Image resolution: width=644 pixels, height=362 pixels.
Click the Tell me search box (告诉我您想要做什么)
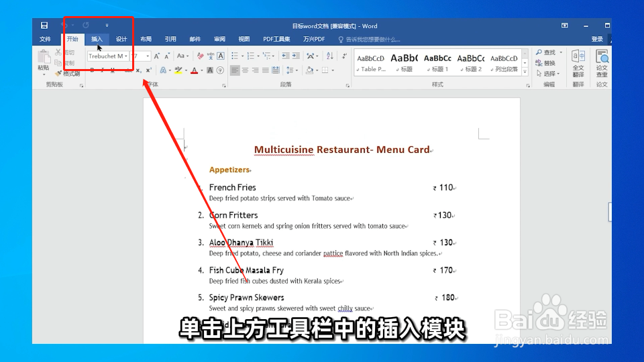tap(369, 40)
